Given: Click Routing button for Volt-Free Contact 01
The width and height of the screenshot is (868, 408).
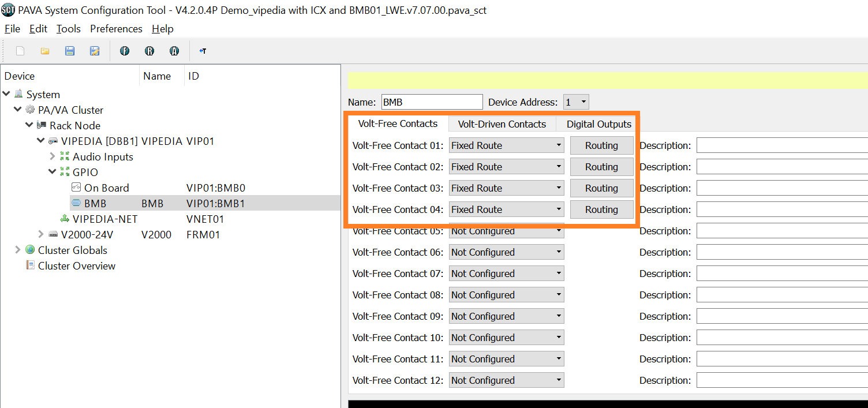Looking at the screenshot, I should 601,145.
